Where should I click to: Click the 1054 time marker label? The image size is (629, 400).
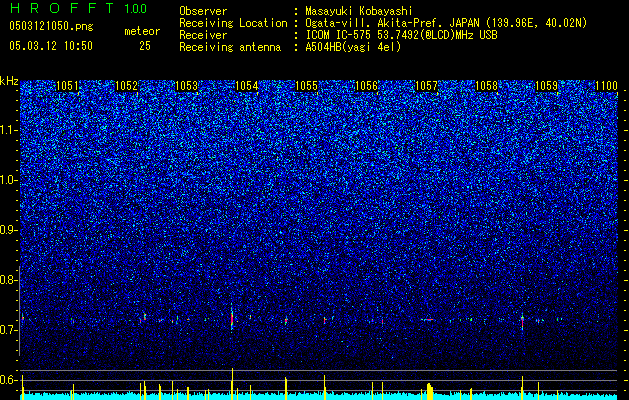[246, 86]
